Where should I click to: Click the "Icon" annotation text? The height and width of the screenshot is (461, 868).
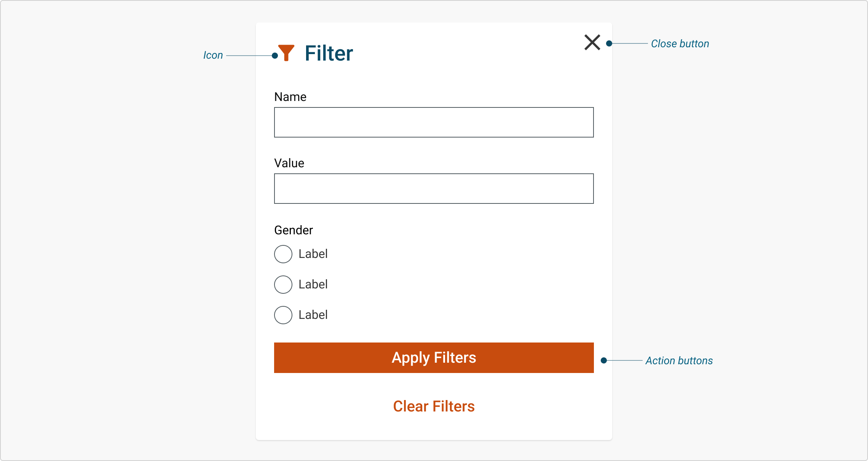point(213,55)
